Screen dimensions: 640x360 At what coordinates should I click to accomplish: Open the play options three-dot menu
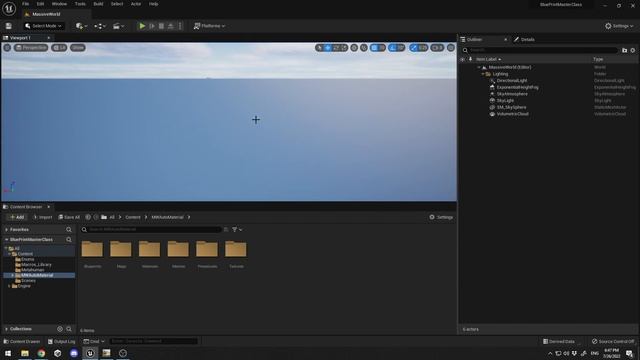(180, 26)
